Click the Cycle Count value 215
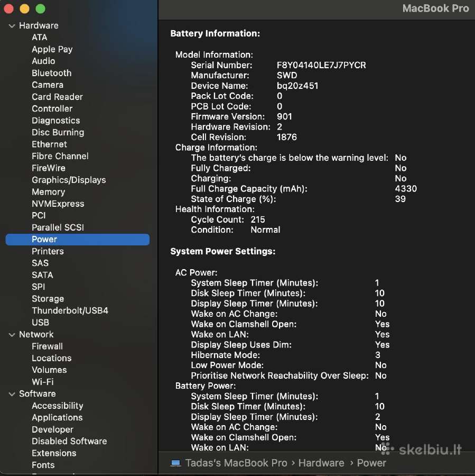The image size is (475, 476). tap(258, 219)
